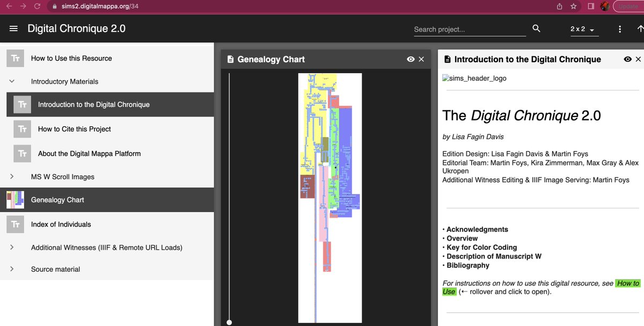
Task: Open How to Cite this Project
Action: click(75, 129)
